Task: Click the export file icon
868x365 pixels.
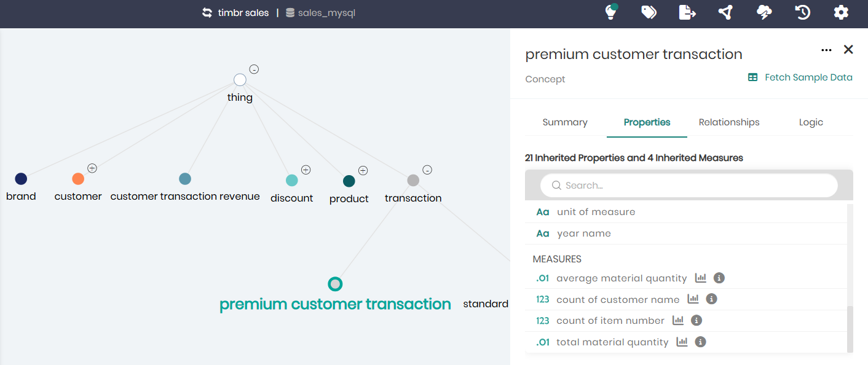Action: (x=687, y=12)
